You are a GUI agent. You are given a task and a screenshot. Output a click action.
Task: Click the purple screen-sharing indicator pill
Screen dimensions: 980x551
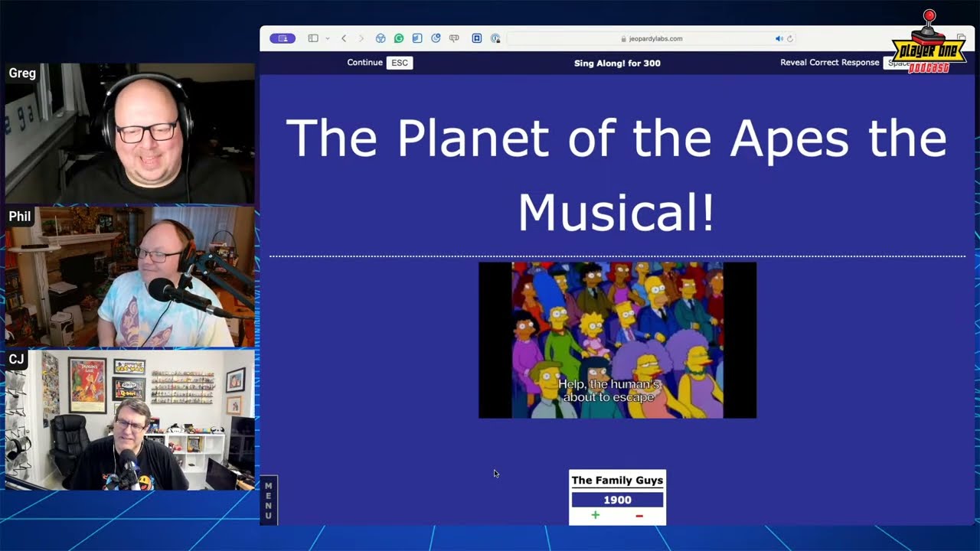pyautogui.click(x=283, y=38)
